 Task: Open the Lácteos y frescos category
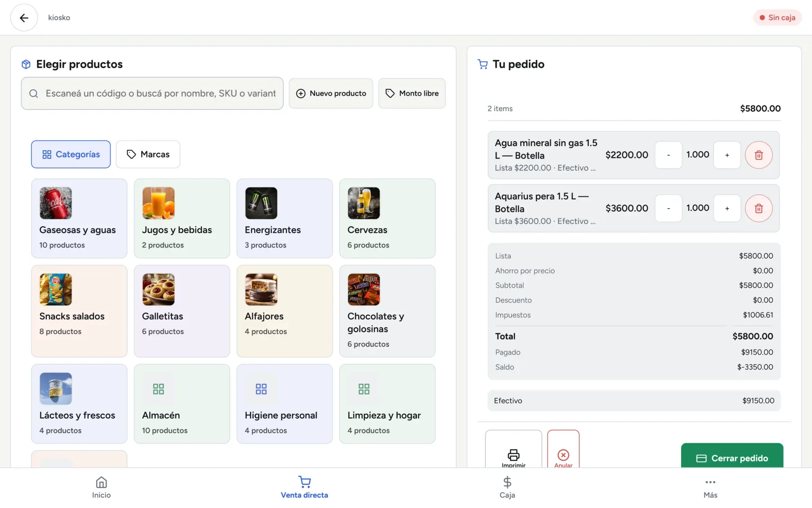79,404
